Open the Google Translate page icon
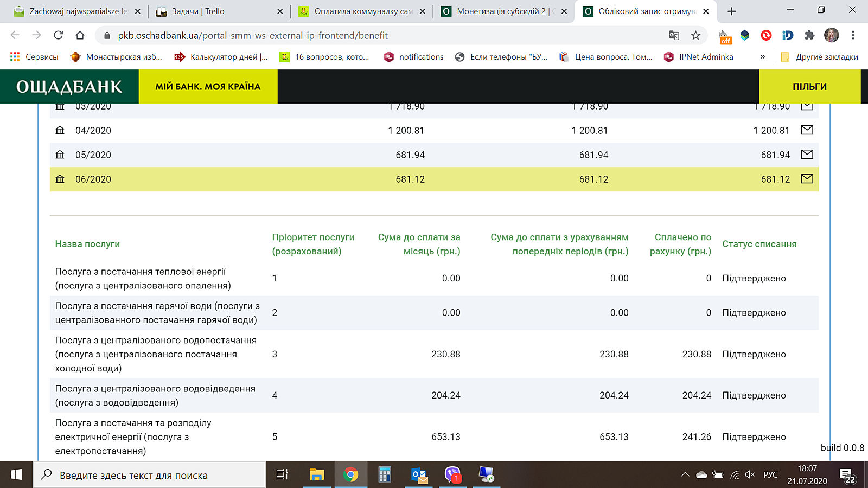This screenshot has height=488, width=868. coord(674,35)
